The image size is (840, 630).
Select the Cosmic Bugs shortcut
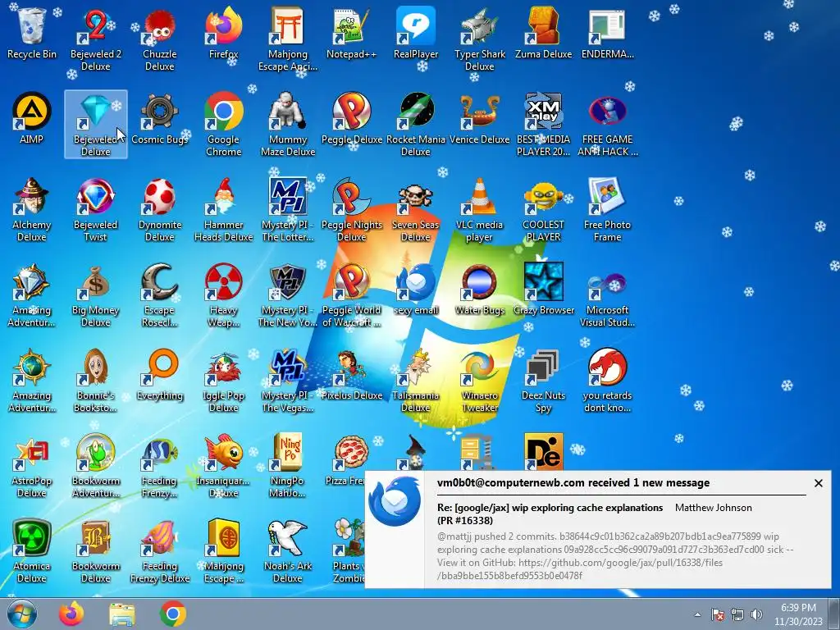pos(160,118)
